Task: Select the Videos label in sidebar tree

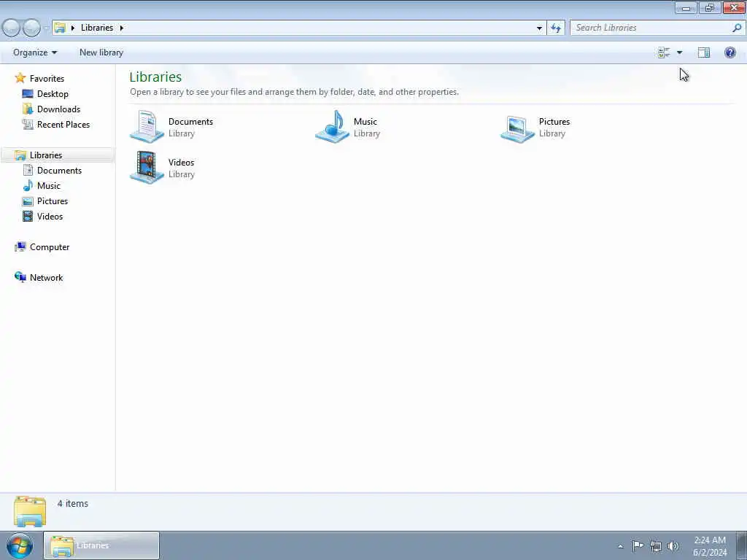Action: click(x=50, y=217)
